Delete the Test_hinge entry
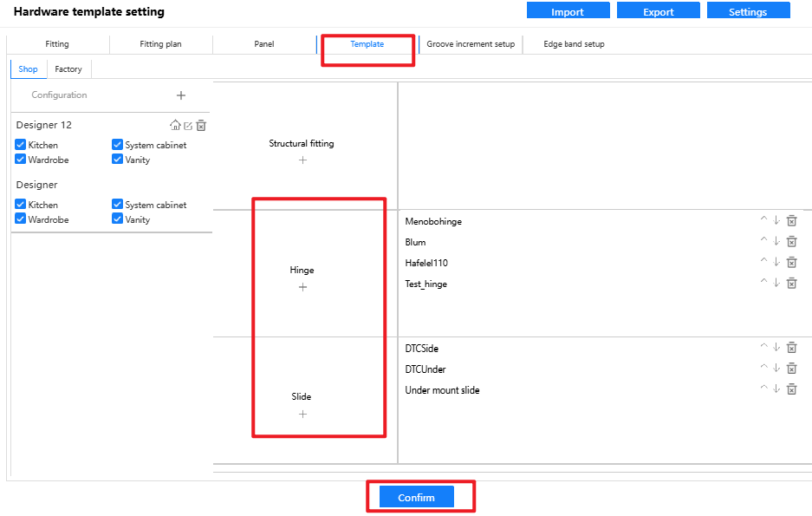The image size is (812, 516). [x=791, y=283]
